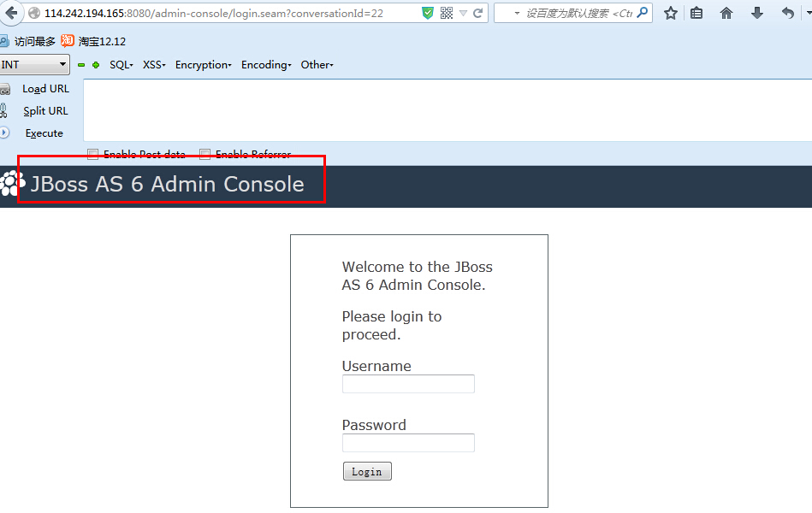This screenshot has height=513, width=812.
Task: Click the Username input field
Action: (x=408, y=384)
